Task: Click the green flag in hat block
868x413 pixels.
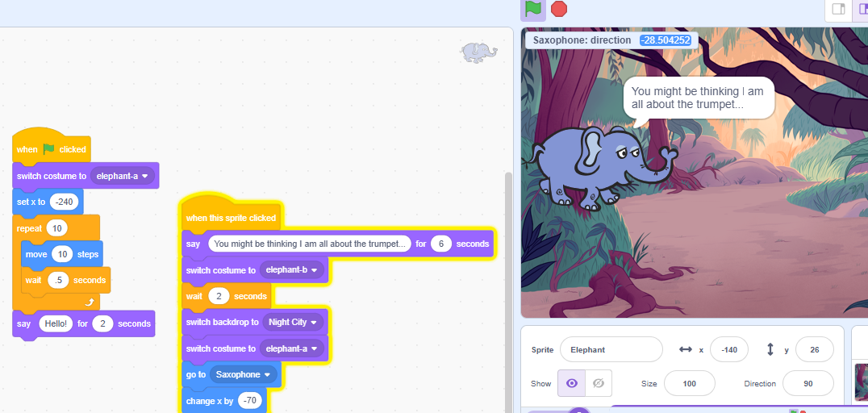Action: [48, 149]
